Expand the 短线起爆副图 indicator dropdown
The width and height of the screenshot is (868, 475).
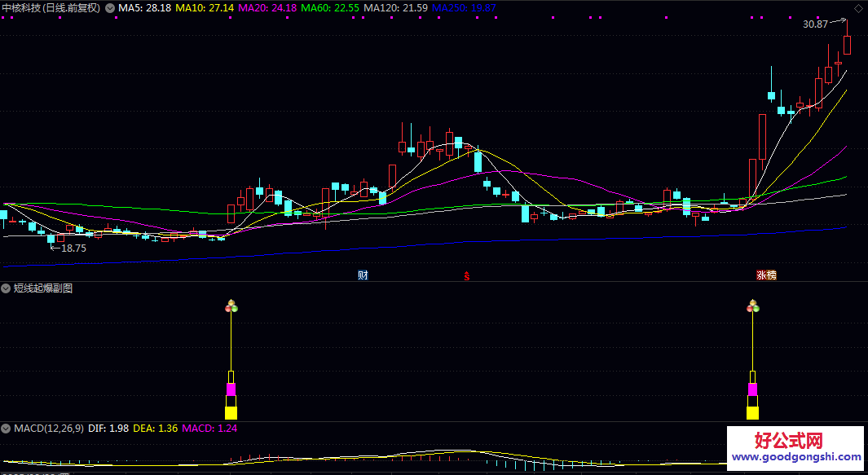(x=7, y=288)
